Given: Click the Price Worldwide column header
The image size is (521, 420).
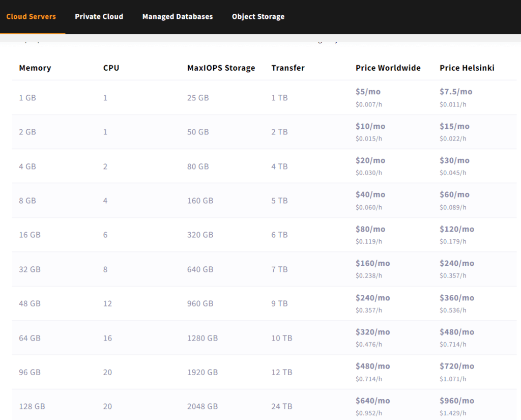Looking at the screenshot, I should 388,68.
